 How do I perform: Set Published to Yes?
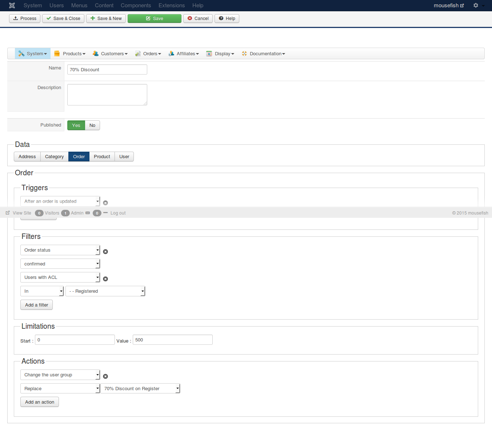pos(76,125)
